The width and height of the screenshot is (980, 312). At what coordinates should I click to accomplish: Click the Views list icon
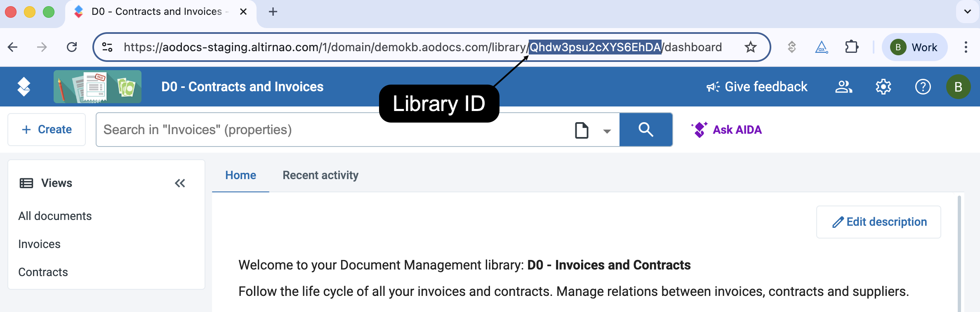[26, 183]
